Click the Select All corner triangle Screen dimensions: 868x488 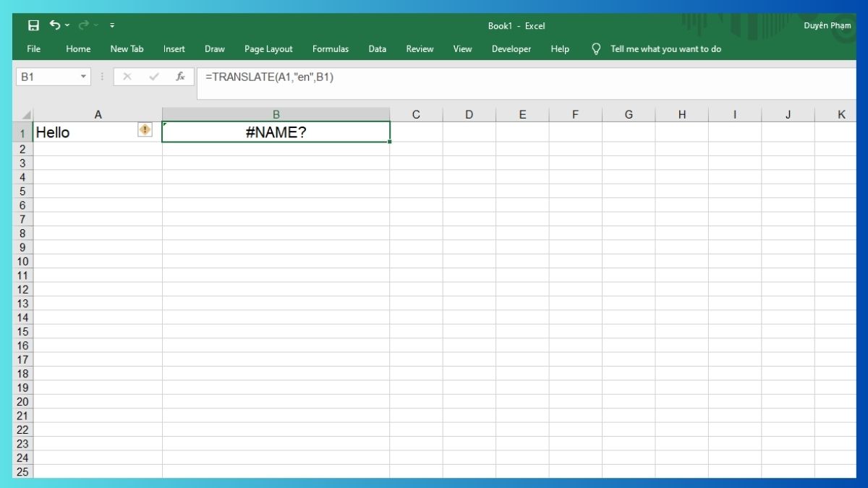pyautogui.click(x=26, y=115)
